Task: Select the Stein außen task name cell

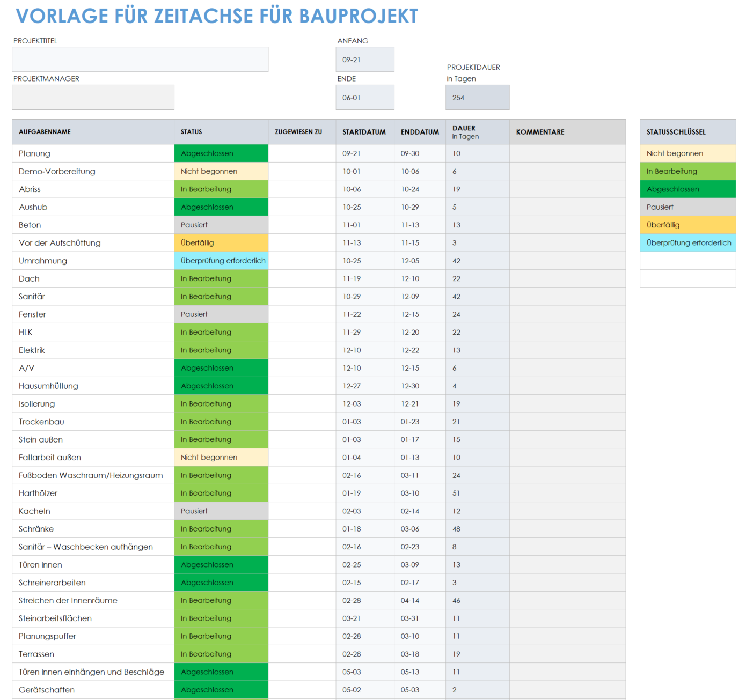Action: coord(93,439)
